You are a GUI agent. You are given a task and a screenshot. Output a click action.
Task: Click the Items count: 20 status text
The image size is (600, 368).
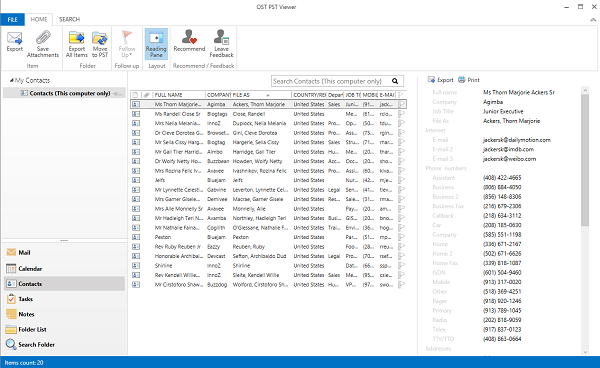click(x=24, y=363)
